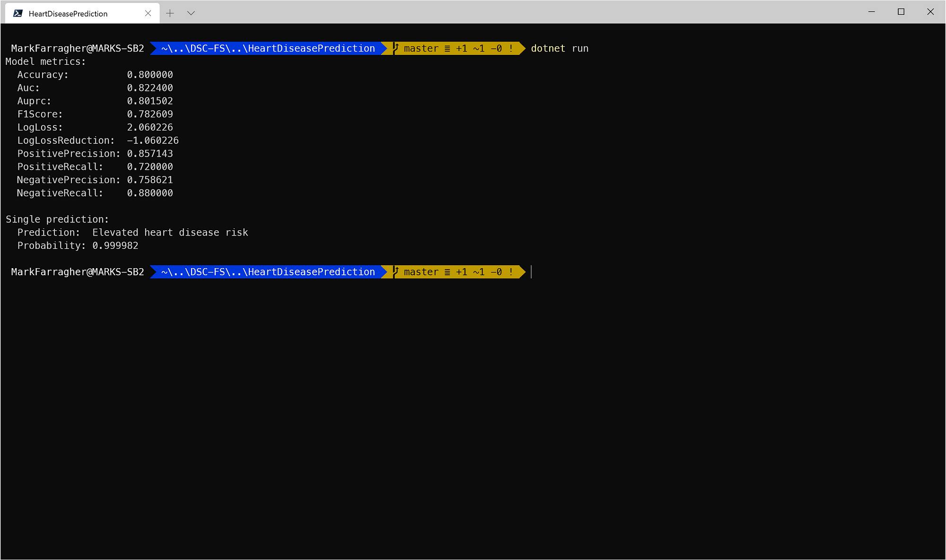Image resolution: width=946 pixels, height=560 pixels.
Task: Expand the new tab profile dropdown chevron
Action: (x=191, y=13)
